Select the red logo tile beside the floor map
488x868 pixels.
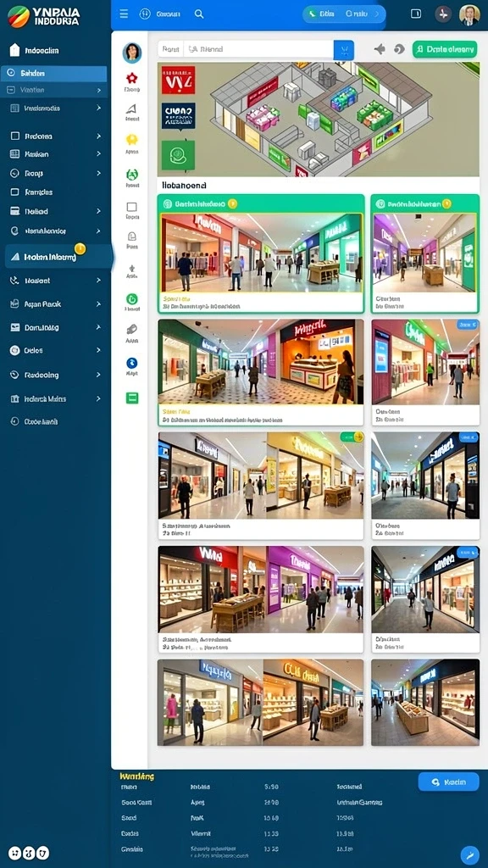point(178,80)
